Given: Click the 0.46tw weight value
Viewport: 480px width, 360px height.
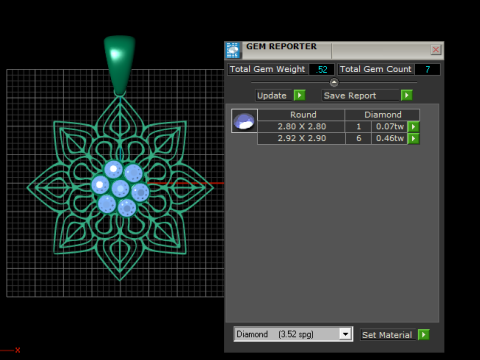Looking at the screenshot, I should pos(389,138).
